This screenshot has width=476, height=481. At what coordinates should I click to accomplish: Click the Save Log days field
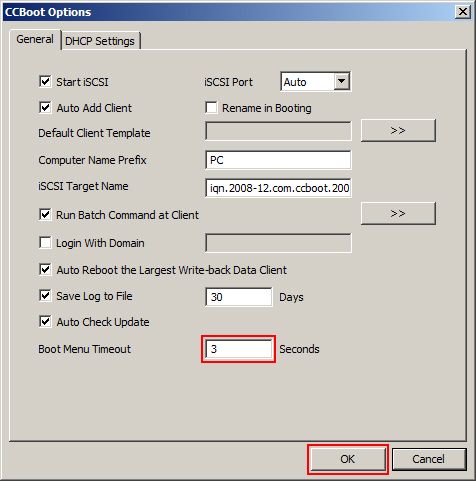coord(239,297)
